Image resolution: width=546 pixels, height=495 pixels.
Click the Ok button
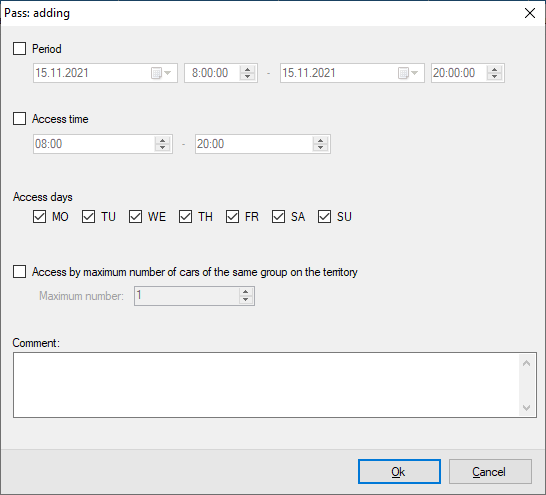(x=399, y=472)
